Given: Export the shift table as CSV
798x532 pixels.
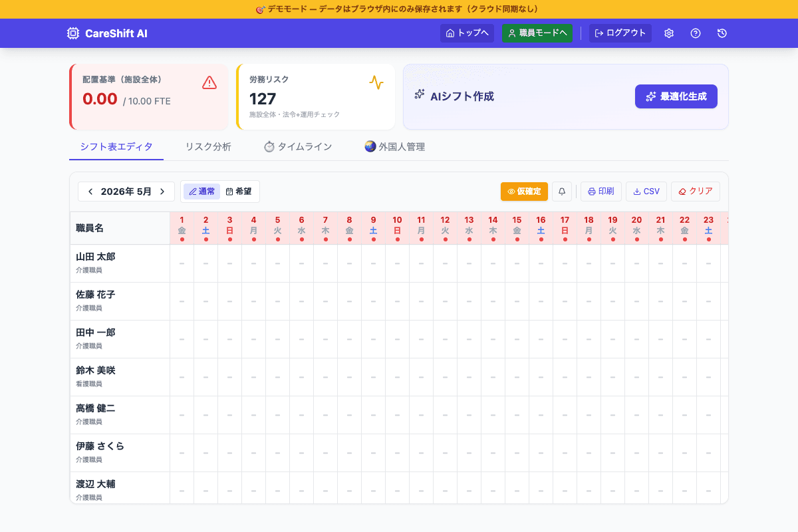Looking at the screenshot, I should tap(646, 192).
